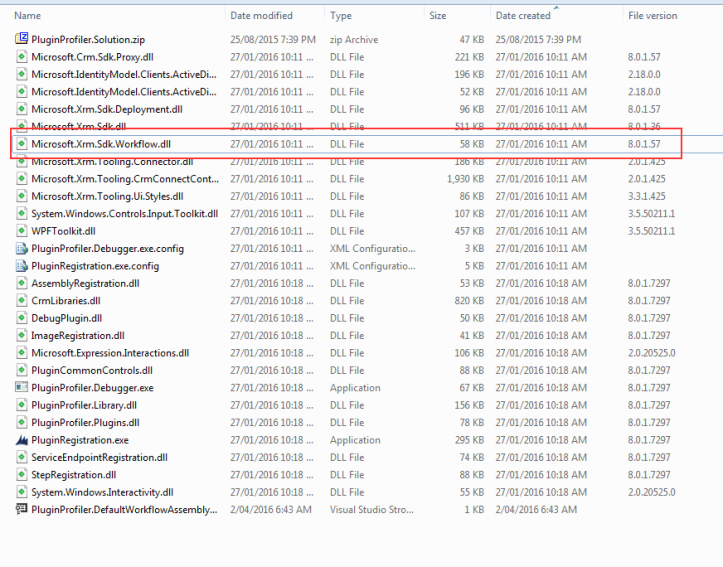Click the '457 KB' size cell
The width and height of the screenshot is (723, 567).
pyautogui.click(x=469, y=231)
